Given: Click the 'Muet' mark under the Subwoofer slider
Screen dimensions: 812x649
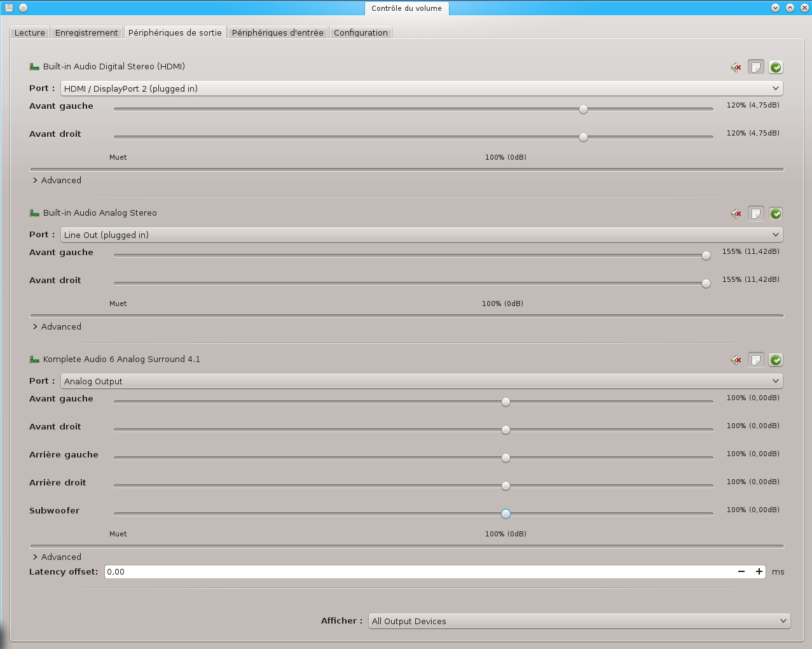Looking at the screenshot, I should click(118, 534).
